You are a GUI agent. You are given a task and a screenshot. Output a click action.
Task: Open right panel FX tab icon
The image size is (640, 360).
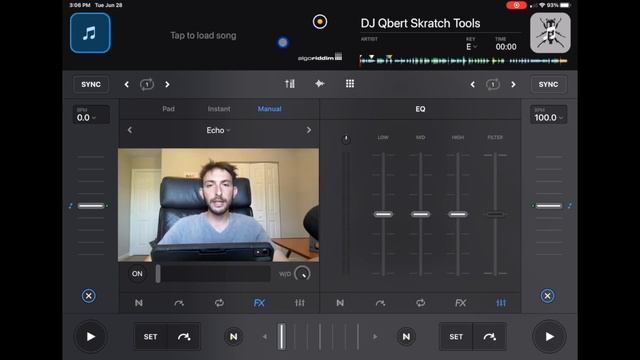click(x=460, y=303)
